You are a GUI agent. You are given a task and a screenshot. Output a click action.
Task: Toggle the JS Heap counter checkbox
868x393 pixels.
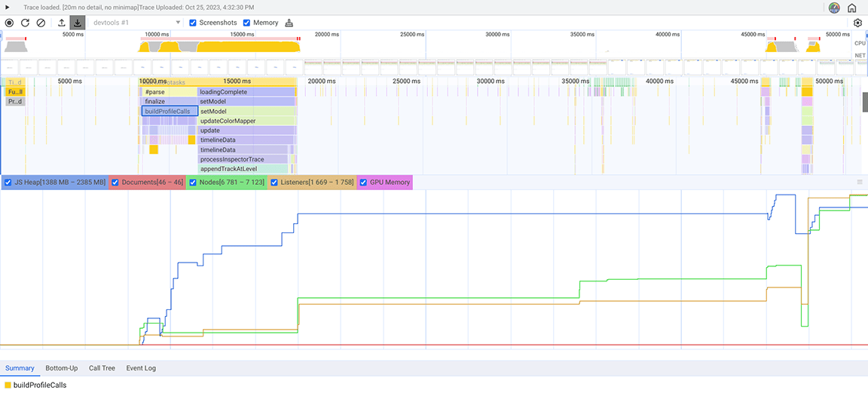pos(8,182)
